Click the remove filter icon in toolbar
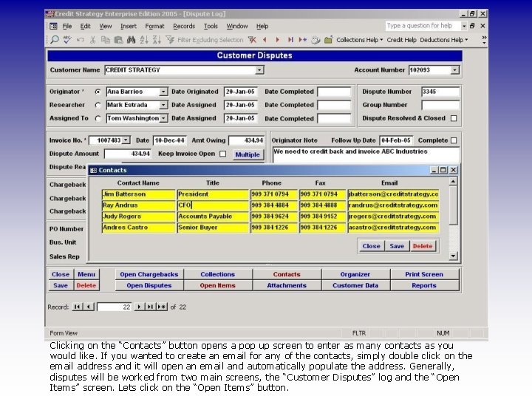 tap(252, 40)
